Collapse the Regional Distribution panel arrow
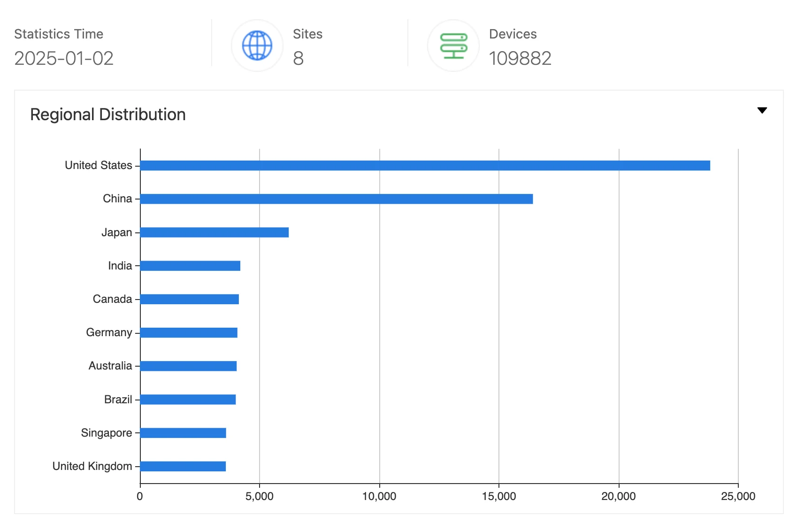 click(762, 110)
